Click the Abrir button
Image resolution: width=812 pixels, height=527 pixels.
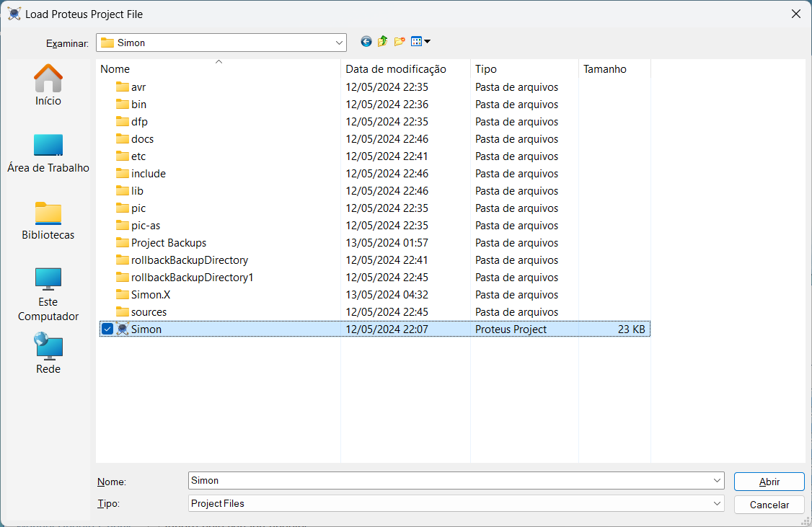pos(769,482)
